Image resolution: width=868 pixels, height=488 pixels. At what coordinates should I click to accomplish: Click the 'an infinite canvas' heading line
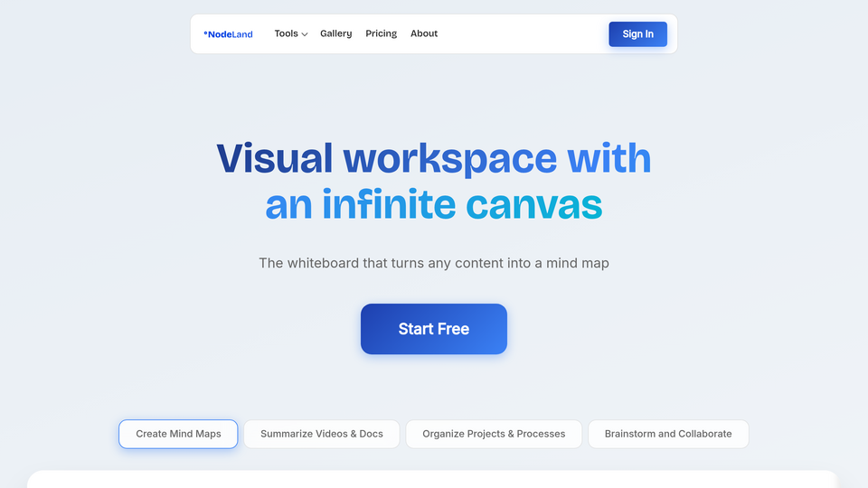tap(434, 205)
